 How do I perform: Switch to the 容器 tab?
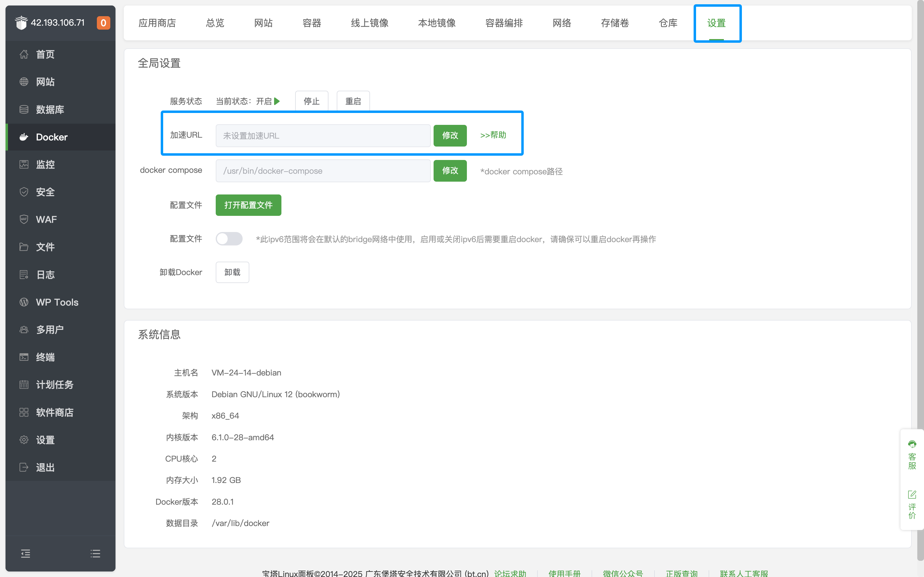pos(312,23)
